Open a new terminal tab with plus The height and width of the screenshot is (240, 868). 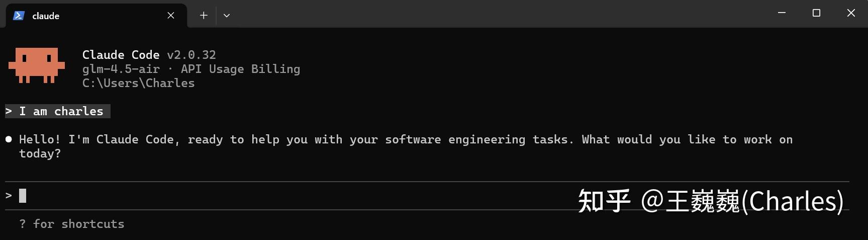pos(204,16)
